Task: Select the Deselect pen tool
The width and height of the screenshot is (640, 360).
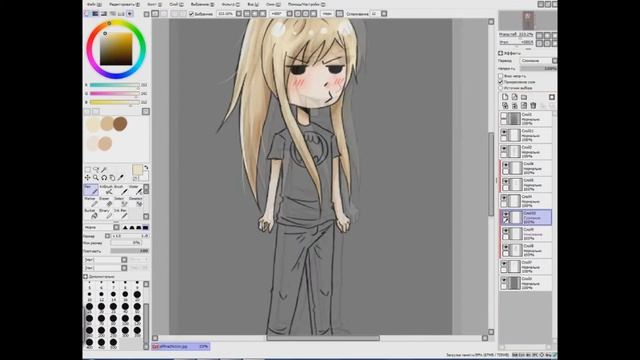Action: [x=135, y=202]
